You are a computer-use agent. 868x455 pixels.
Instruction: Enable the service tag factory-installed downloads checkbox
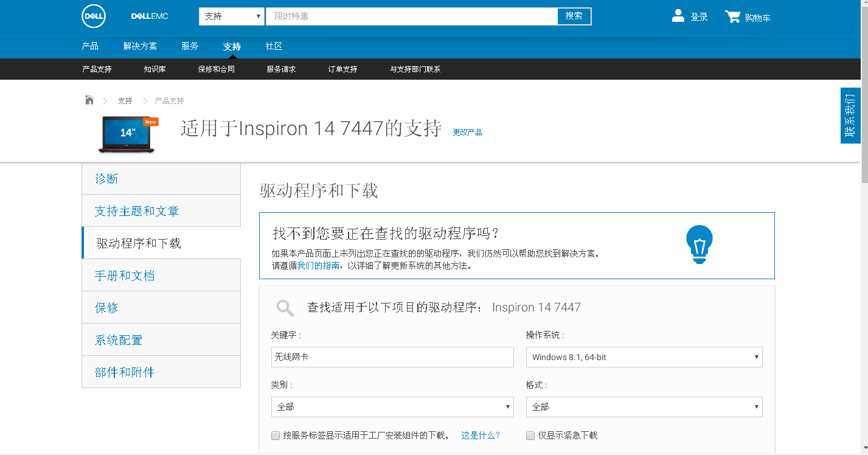pos(276,436)
